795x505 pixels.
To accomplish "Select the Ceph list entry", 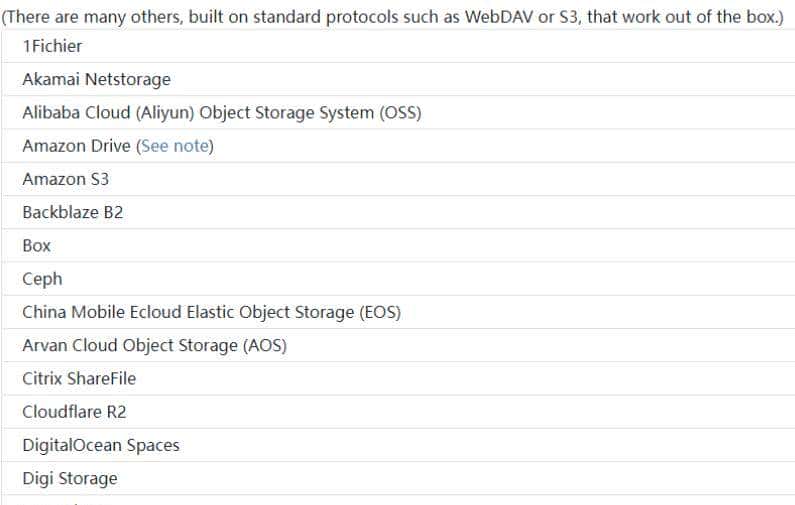I will point(42,279).
